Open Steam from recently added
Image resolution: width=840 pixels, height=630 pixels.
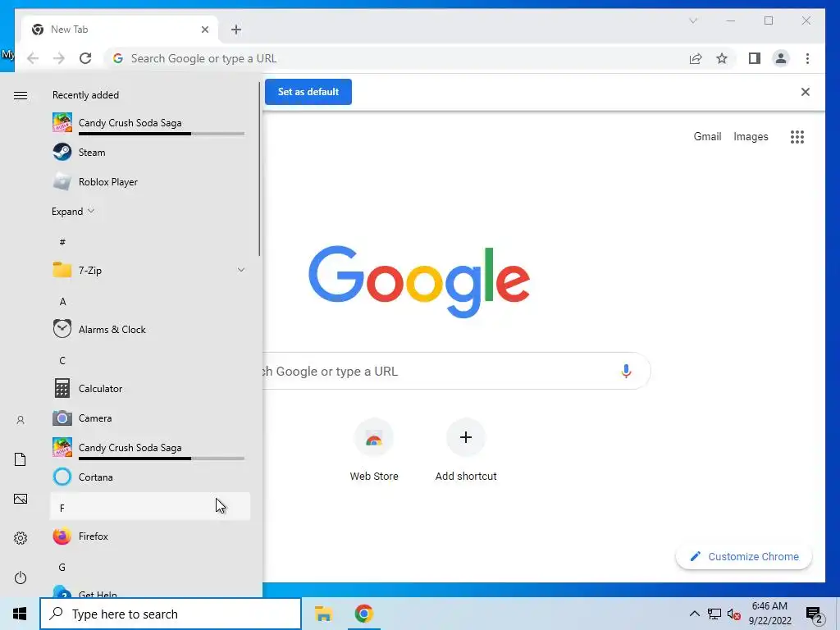coord(150,153)
